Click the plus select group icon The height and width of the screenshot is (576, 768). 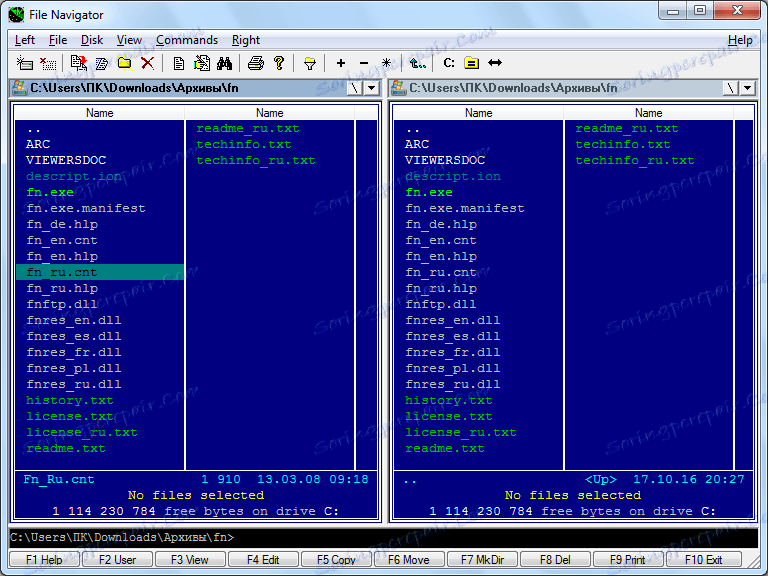[341, 63]
